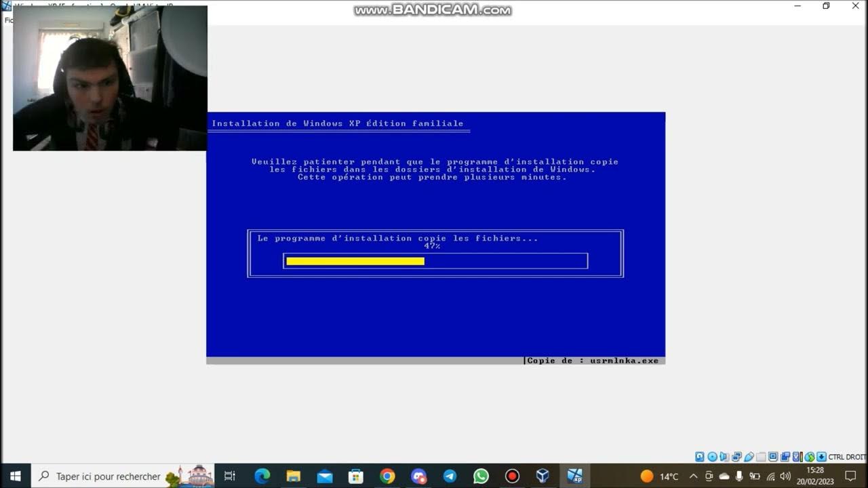The width and height of the screenshot is (868, 488).
Task: Open the battery status tray icon
Action: [754, 476]
